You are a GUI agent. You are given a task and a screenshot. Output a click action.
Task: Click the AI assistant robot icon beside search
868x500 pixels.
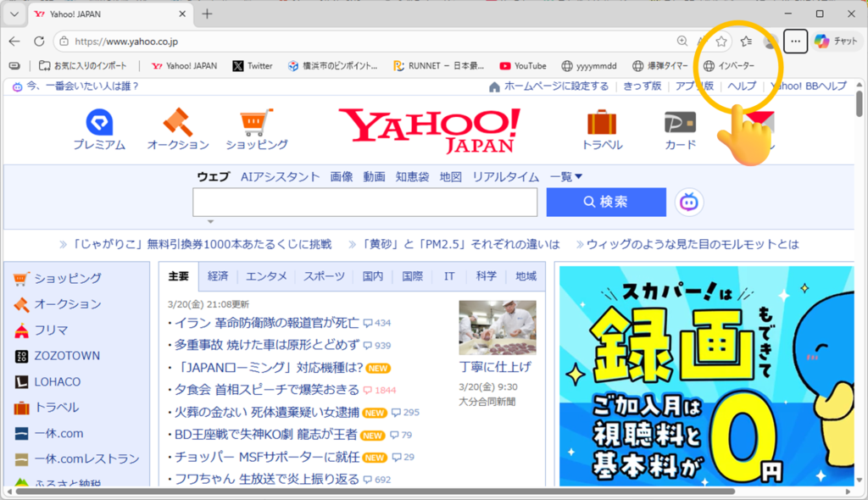coord(689,202)
